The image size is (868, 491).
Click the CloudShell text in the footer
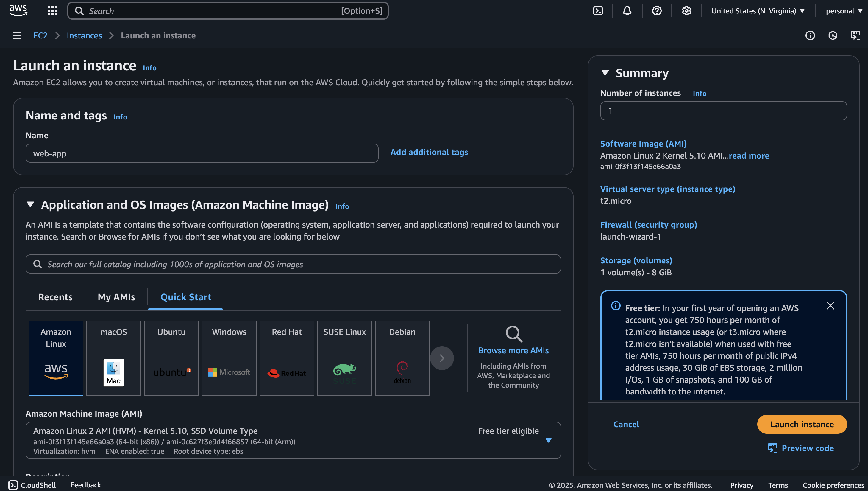click(x=38, y=485)
